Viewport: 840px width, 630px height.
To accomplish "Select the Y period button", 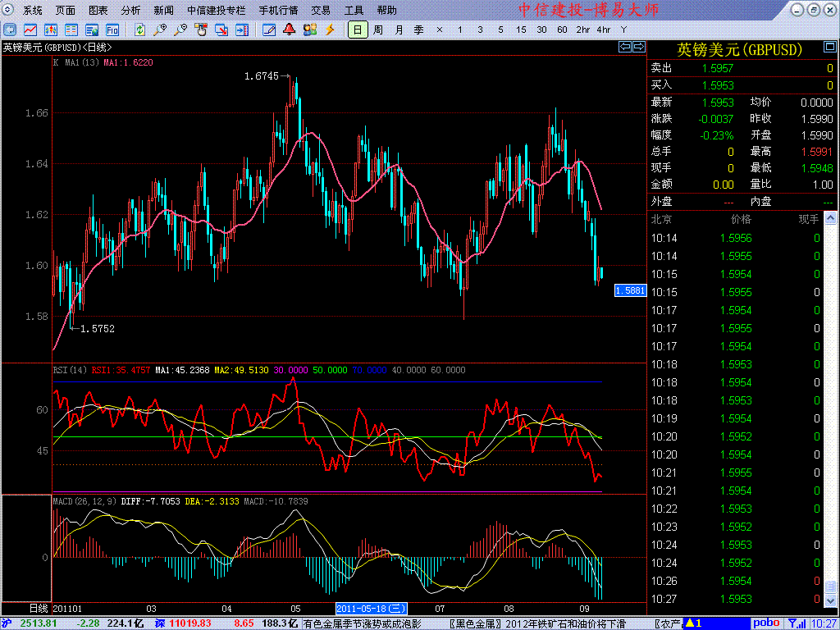I will pyautogui.click(x=623, y=30).
